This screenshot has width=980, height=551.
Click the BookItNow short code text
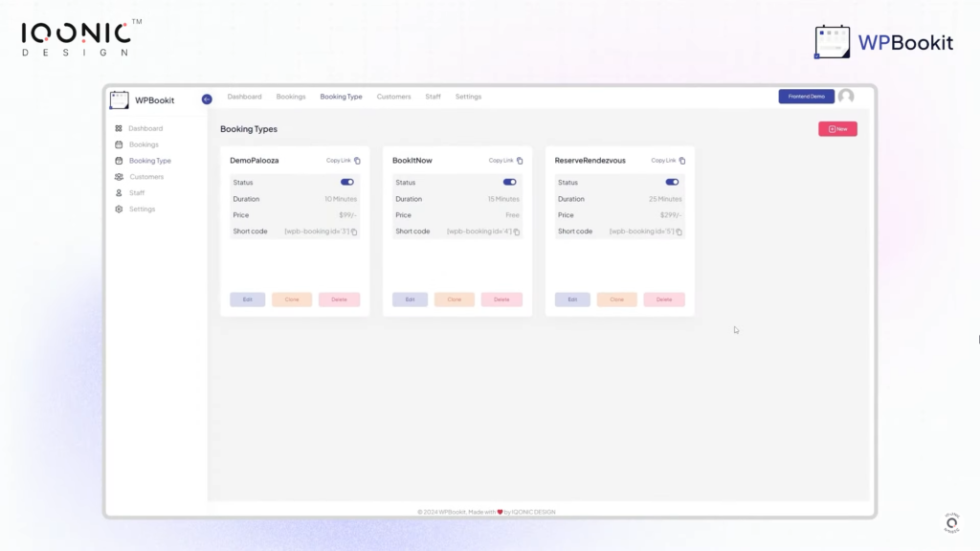click(479, 231)
